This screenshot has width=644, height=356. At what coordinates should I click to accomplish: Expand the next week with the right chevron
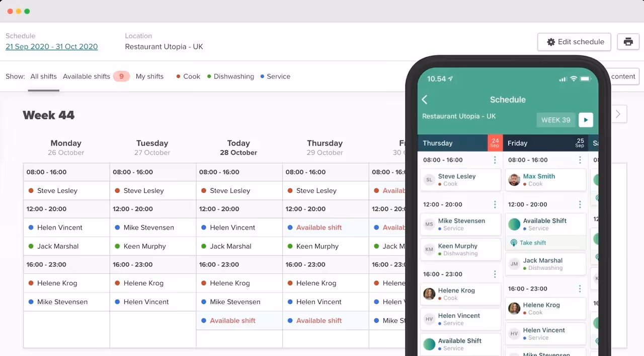point(619,114)
